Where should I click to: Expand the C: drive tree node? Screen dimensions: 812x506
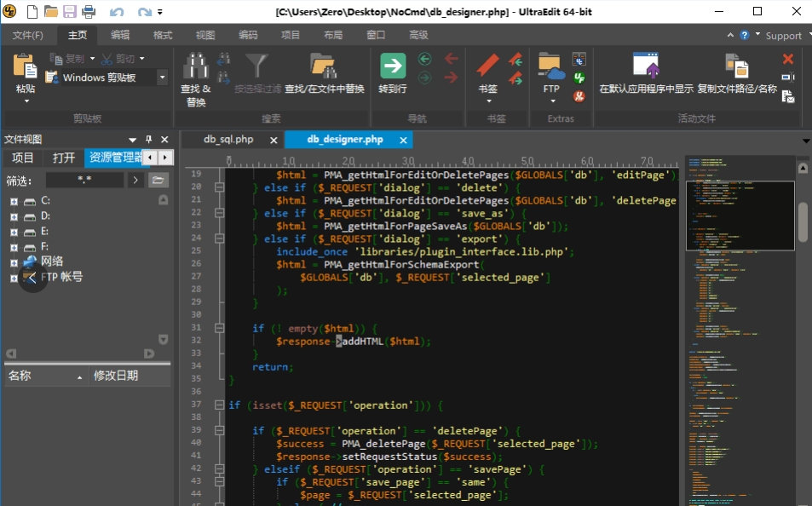(14, 201)
